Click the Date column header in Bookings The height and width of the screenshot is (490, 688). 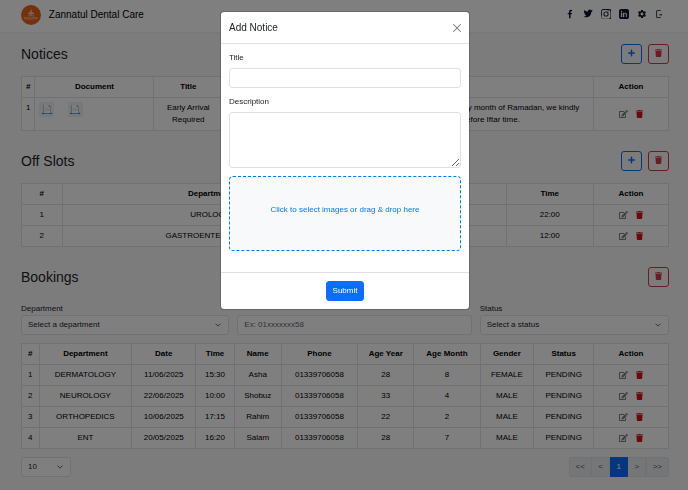click(164, 354)
